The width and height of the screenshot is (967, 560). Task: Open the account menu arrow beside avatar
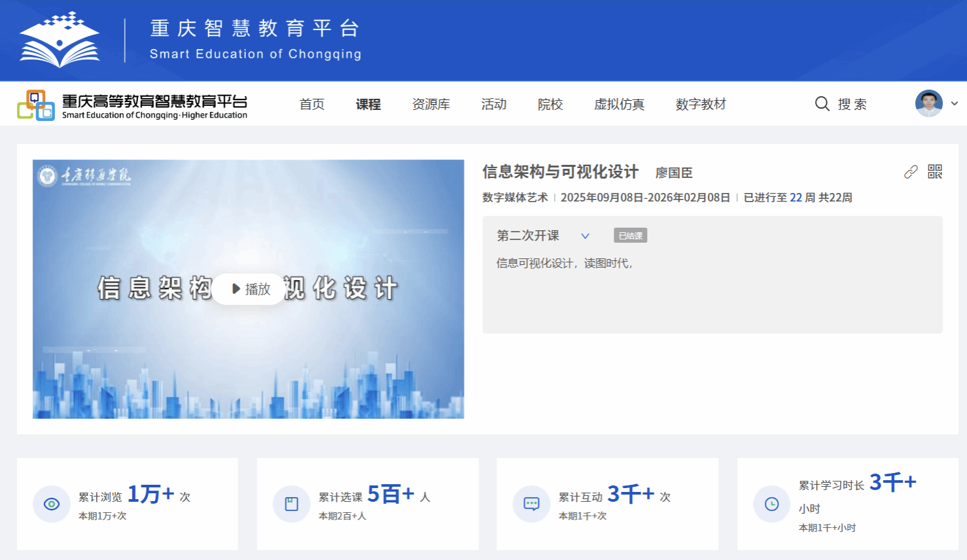coord(955,103)
